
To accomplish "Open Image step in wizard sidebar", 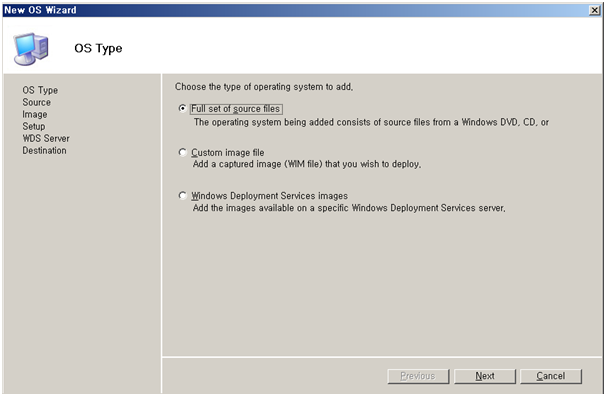I will [x=34, y=114].
